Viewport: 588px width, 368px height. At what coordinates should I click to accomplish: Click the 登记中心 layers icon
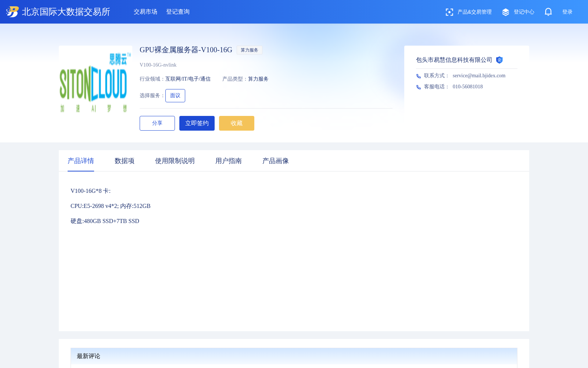506,12
